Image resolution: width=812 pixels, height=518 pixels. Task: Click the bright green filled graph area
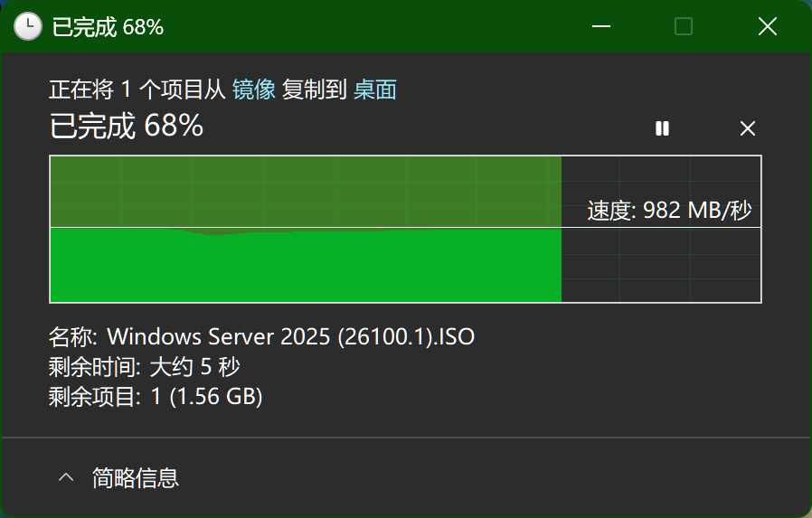pos(305,267)
